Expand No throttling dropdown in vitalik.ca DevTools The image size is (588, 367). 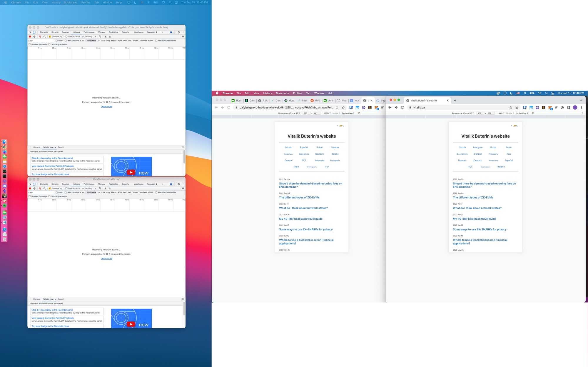pyautogui.click(x=89, y=188)
